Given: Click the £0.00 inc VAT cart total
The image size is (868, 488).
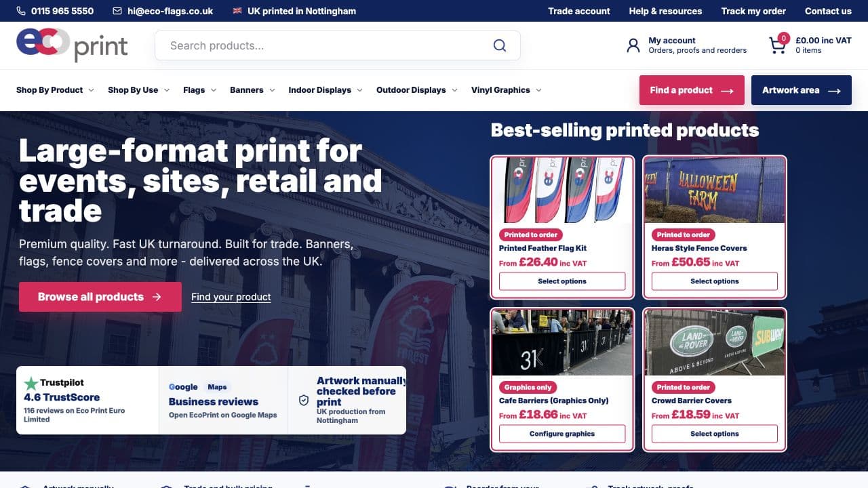Looking at the screenshot, I should click(x=823, y=41).
